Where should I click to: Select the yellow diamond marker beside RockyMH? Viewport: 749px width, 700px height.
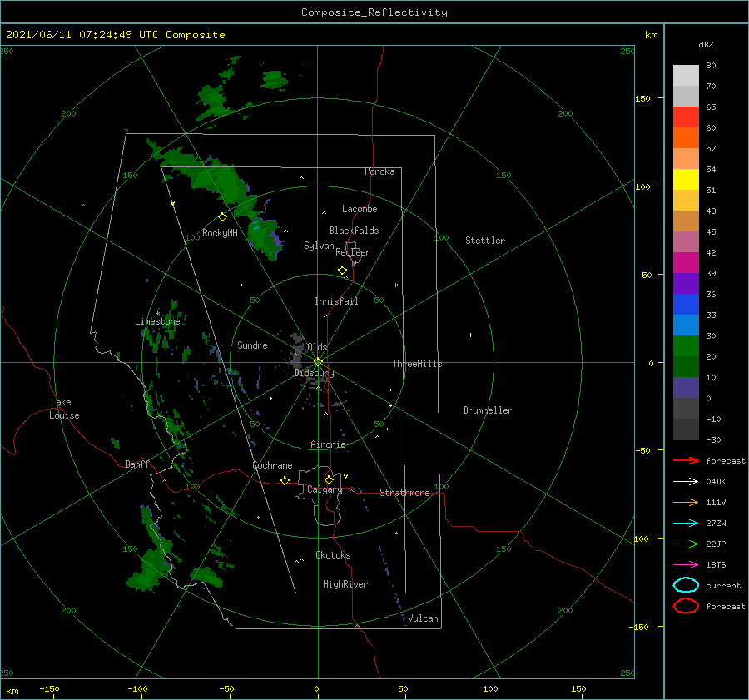pyautogui.click(x=222, y=217)
